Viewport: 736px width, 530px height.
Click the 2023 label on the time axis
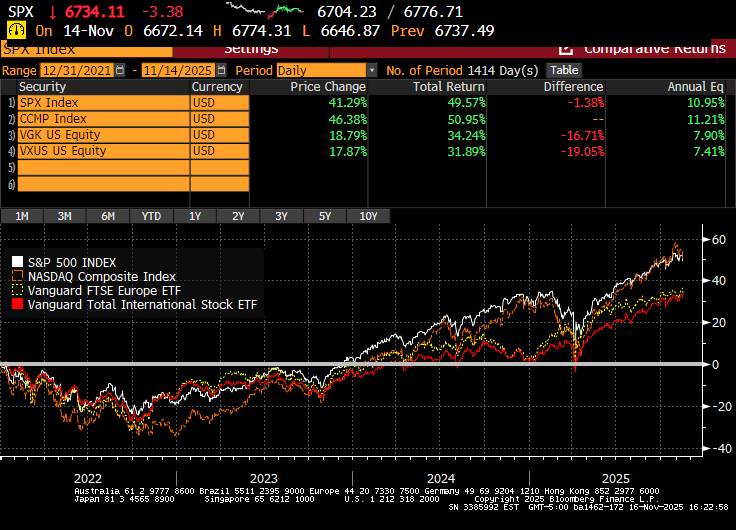coord(264,478)
